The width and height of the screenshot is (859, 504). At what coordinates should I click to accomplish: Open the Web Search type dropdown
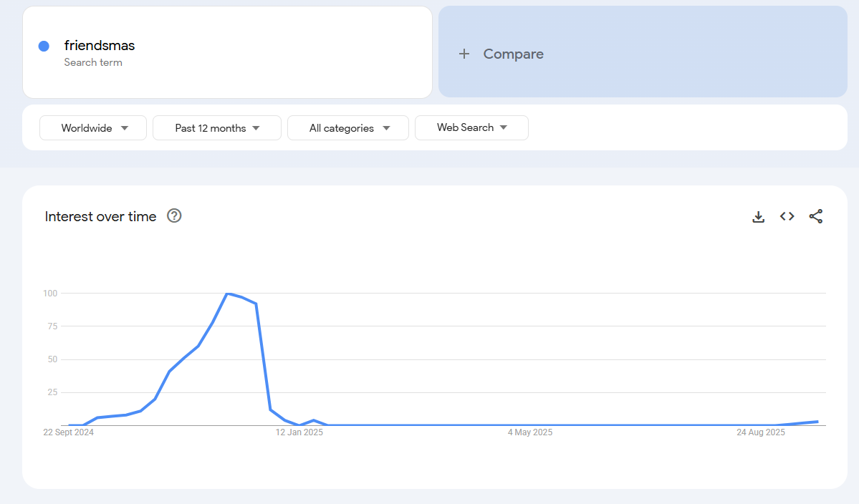pos(471,127)
